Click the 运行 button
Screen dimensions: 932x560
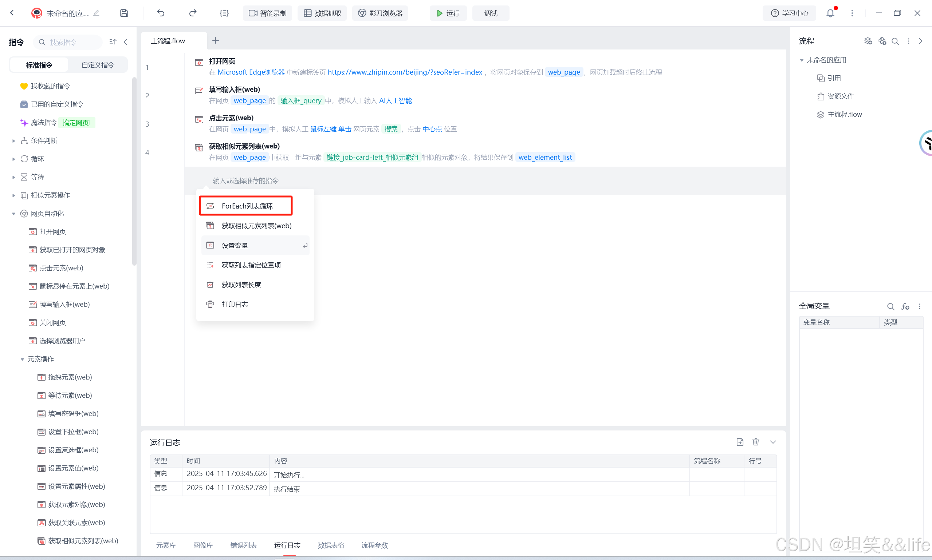coord(448,13)
